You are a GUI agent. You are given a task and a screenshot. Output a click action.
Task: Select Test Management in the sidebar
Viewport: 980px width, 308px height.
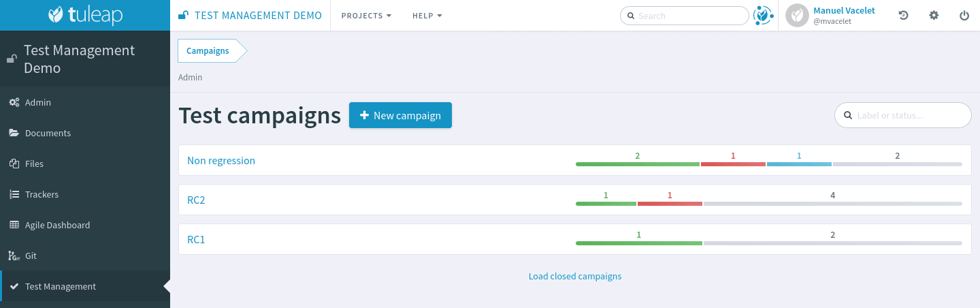85,286
